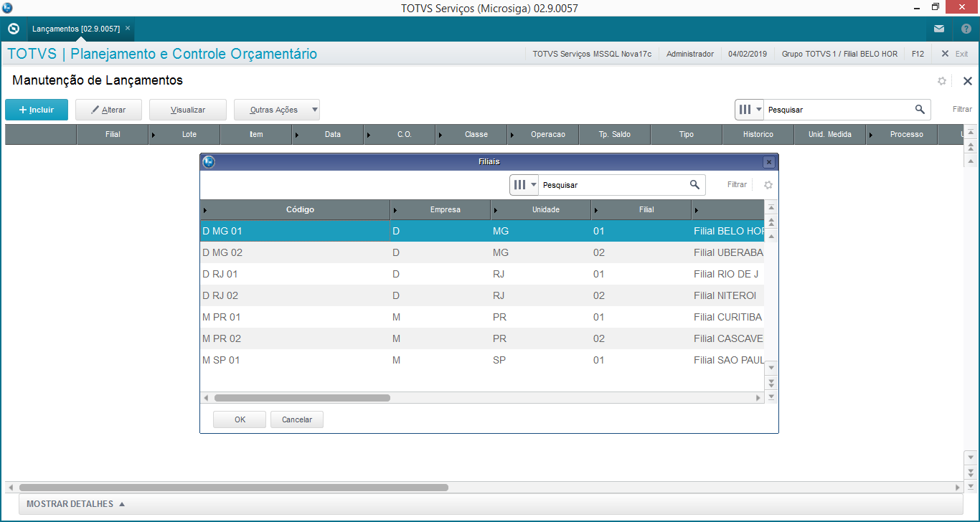Click the Visualizar button

click(x=188, y=110)
